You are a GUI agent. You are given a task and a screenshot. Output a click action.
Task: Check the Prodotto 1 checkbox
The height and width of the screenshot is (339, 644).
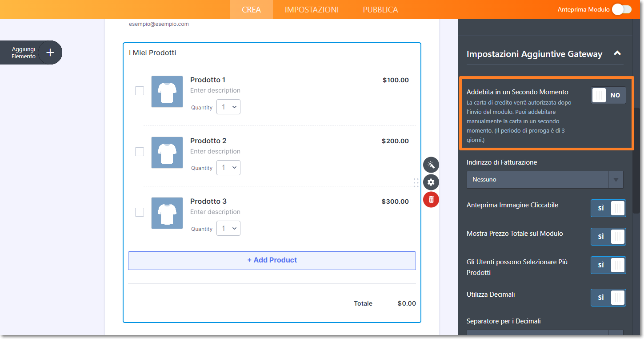(140, 91)
